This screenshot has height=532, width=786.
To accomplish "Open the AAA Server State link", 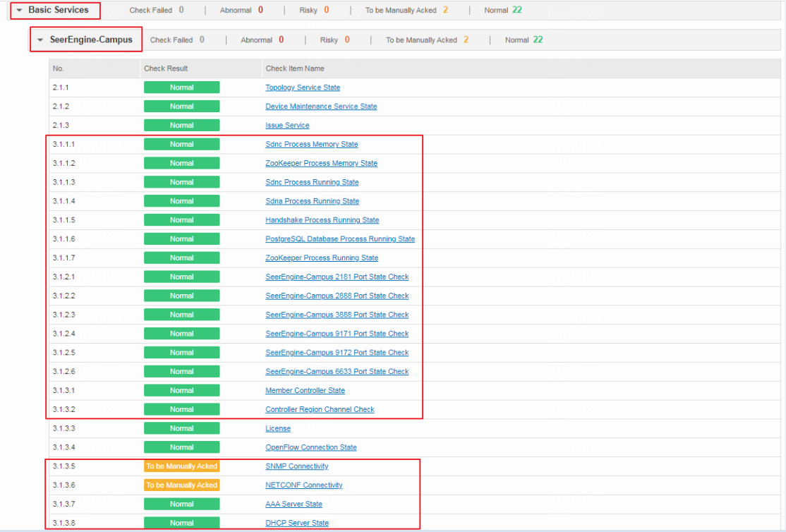I will (x=294, y=504).
